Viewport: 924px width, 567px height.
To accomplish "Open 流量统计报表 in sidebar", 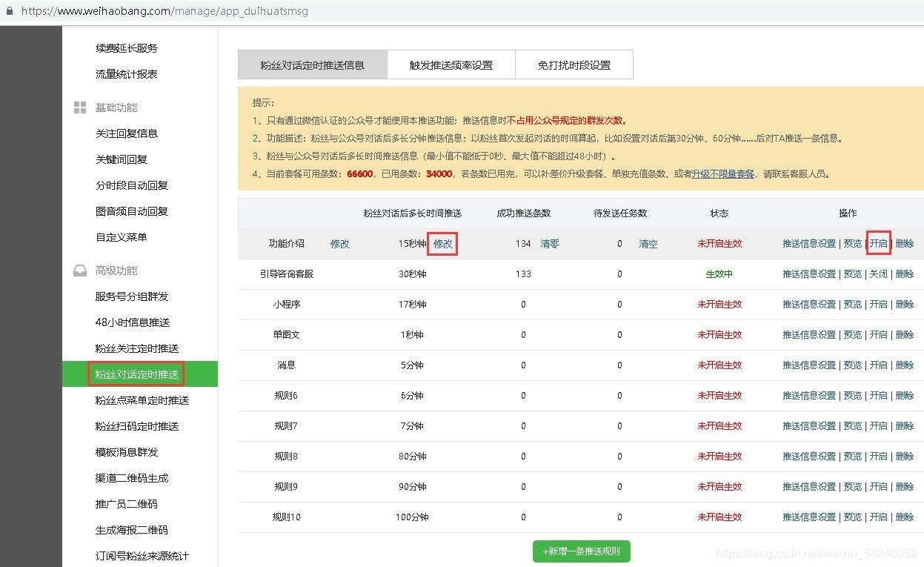I will coord(127,74).
